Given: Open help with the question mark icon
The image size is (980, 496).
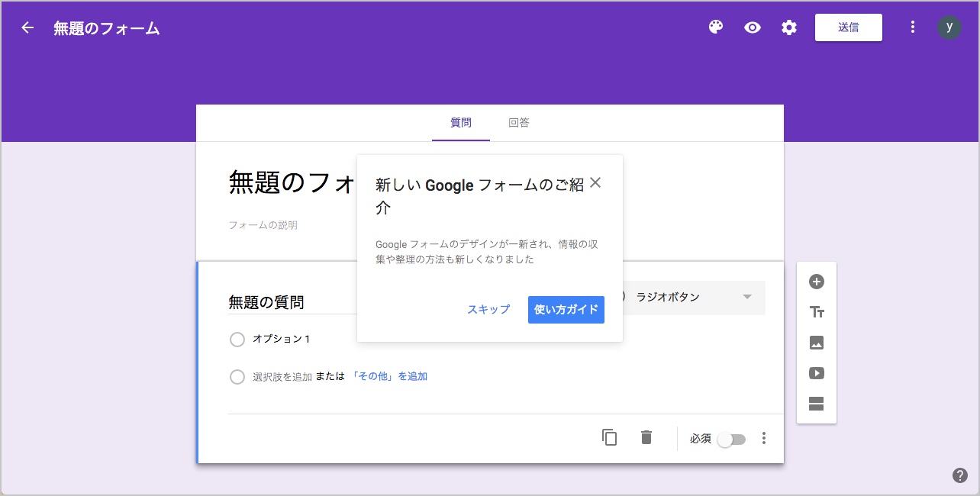Looking at the screenshot, I should point(960,475).
